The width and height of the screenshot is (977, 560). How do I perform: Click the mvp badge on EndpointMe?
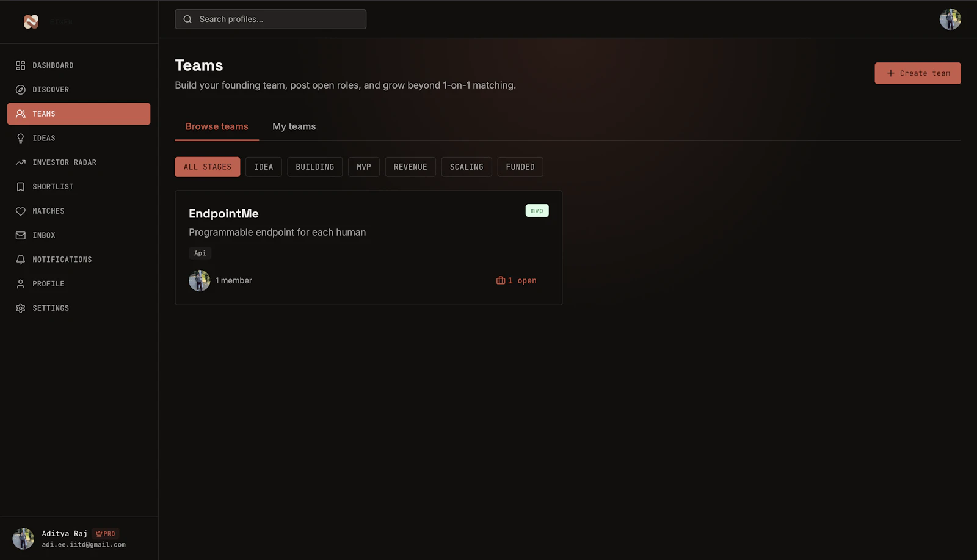click(537, 211)
